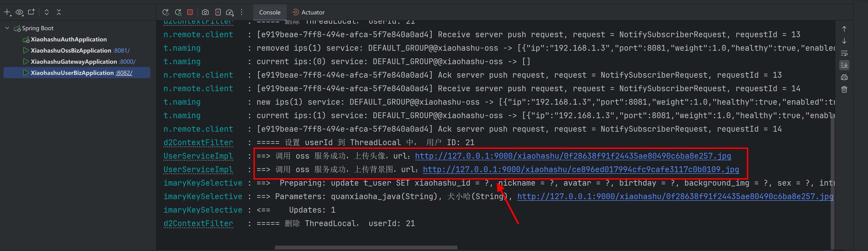Click the up arrow in console gutter
This screenshot has width=868, height=251.
click(x=844, y=29)
